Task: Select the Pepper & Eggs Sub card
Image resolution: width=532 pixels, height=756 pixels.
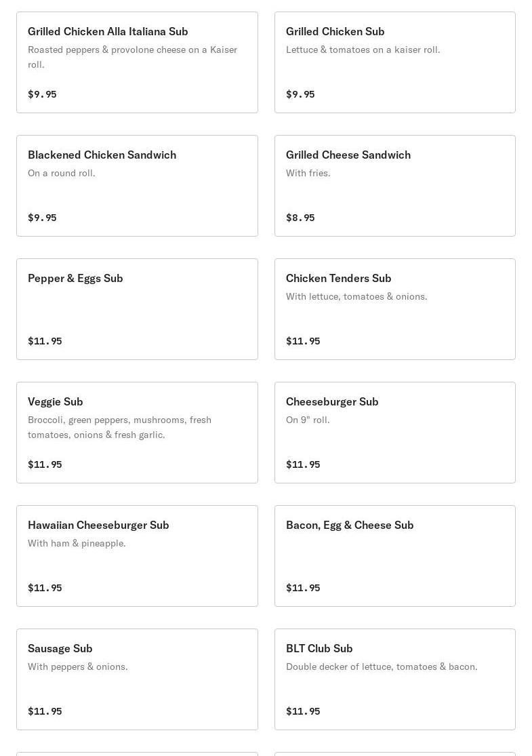Action: pyautogui.click(x=137, y=309)
